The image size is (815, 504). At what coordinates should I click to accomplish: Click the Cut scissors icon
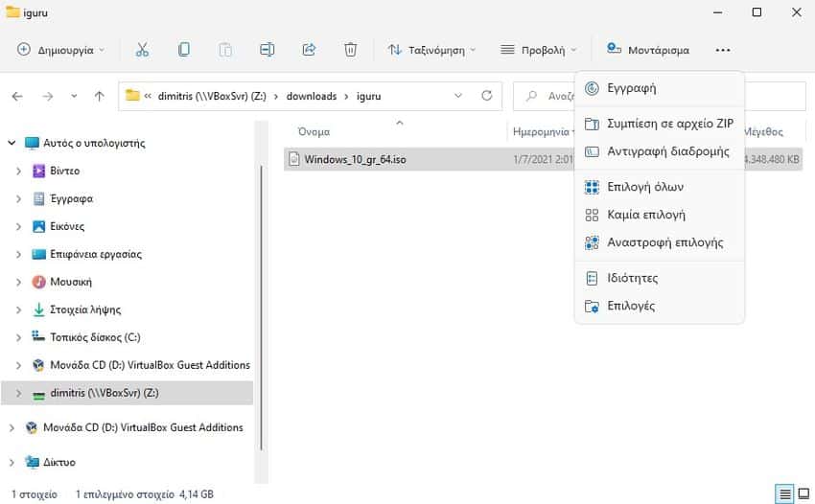click(142, 50)
